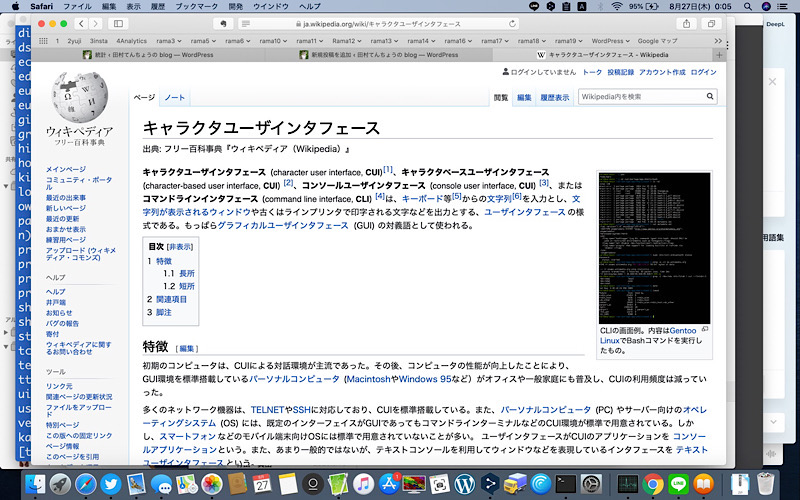Click the TELNET link in the article
This screenshot has height=500, width=800.
coord(267,410)
